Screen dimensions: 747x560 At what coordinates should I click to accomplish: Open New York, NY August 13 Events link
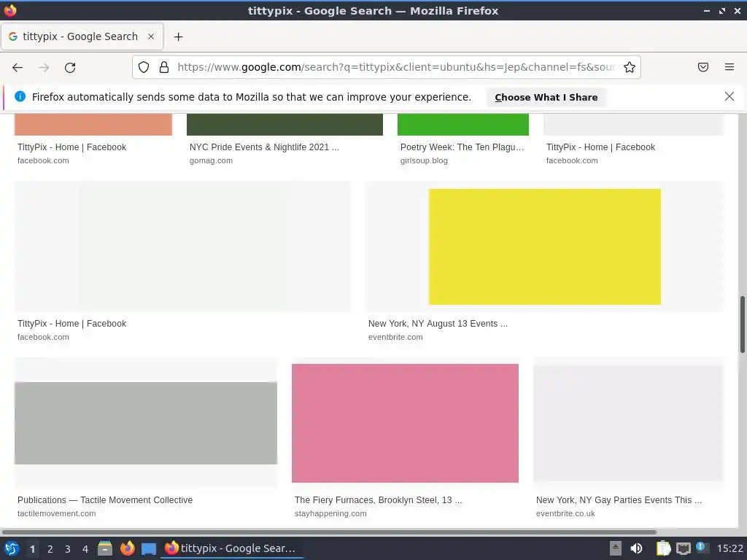click(x=438, y=324)
